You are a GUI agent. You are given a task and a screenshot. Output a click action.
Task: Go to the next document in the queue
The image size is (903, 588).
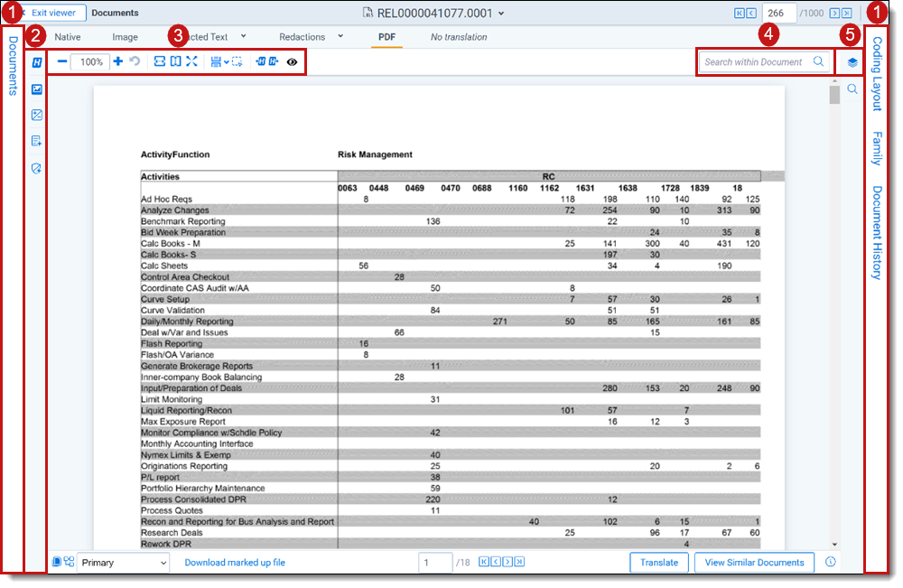coord(833,14)
